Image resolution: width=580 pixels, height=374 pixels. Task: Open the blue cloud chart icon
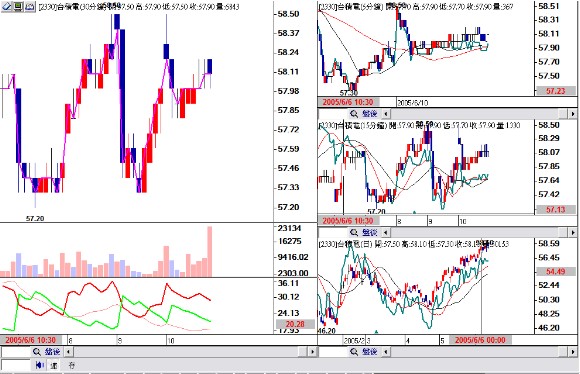tap(30, 6)
